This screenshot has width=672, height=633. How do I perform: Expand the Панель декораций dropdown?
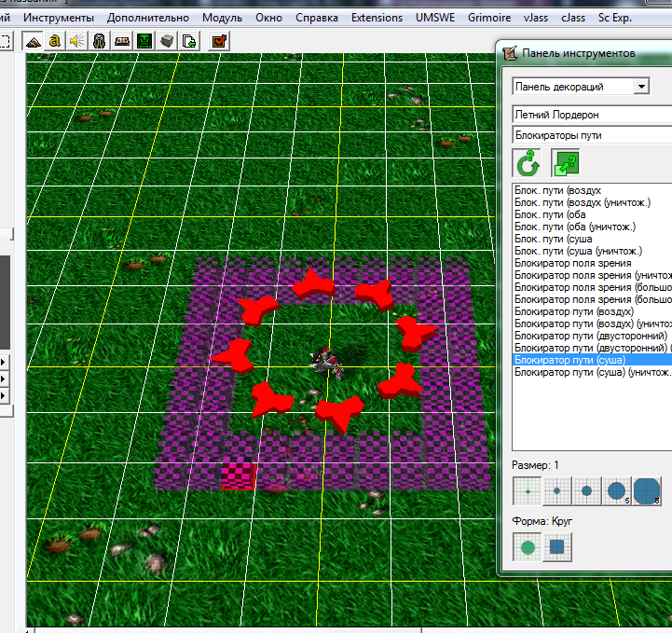tap(640, 87)
